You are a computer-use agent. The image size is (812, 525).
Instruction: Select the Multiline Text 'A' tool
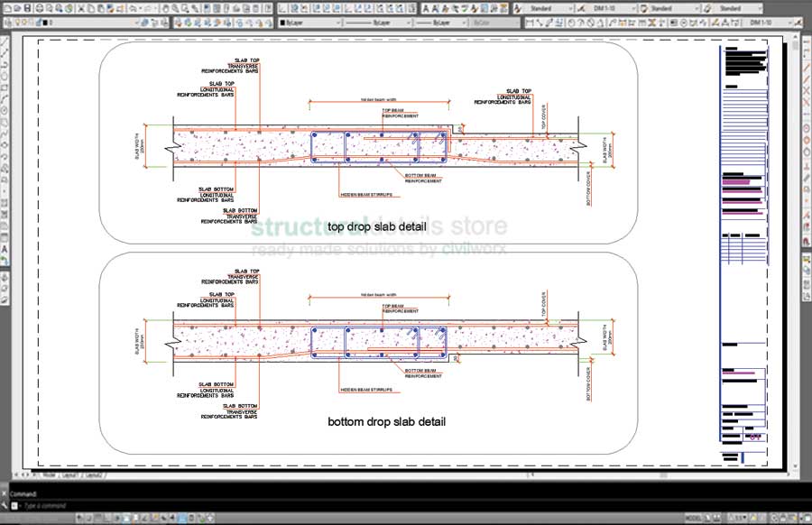[5, 248]
